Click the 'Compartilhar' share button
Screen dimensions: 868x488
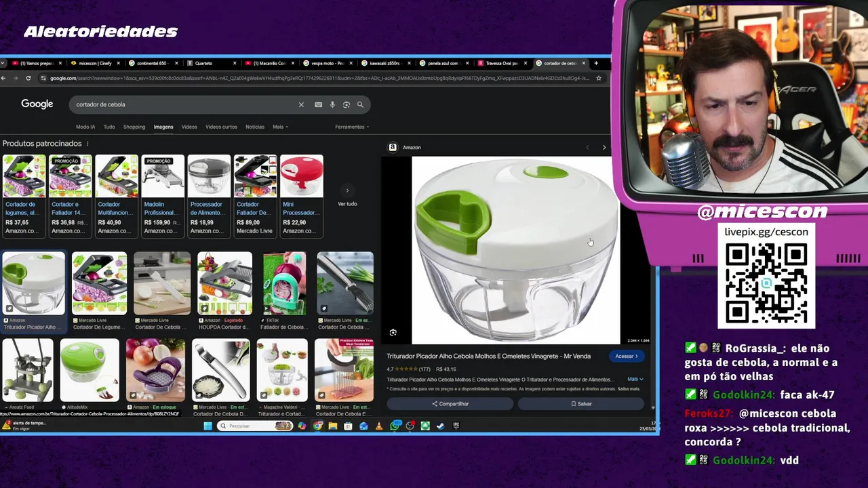450,404
